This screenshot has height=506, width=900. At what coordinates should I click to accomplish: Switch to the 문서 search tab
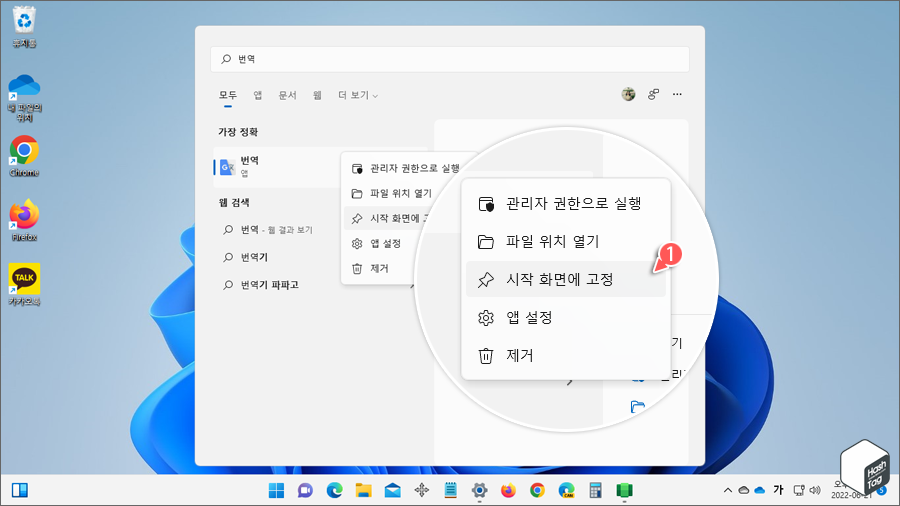click(x=288, y=95)
